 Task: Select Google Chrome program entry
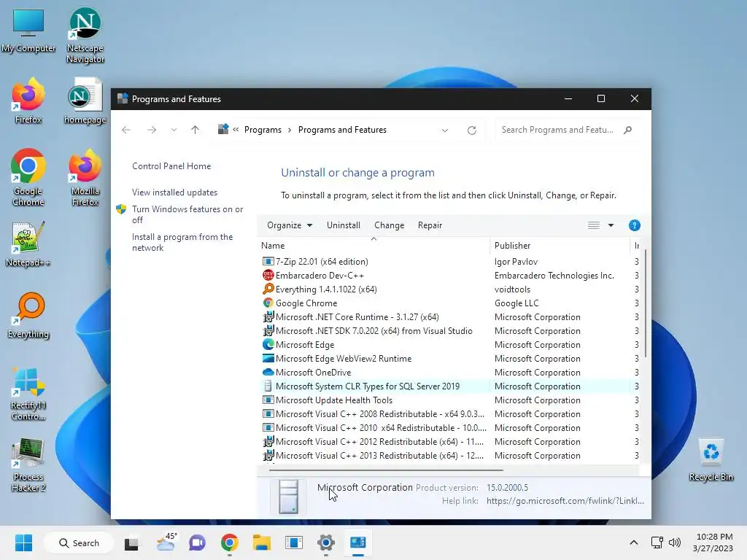(450, 303)
